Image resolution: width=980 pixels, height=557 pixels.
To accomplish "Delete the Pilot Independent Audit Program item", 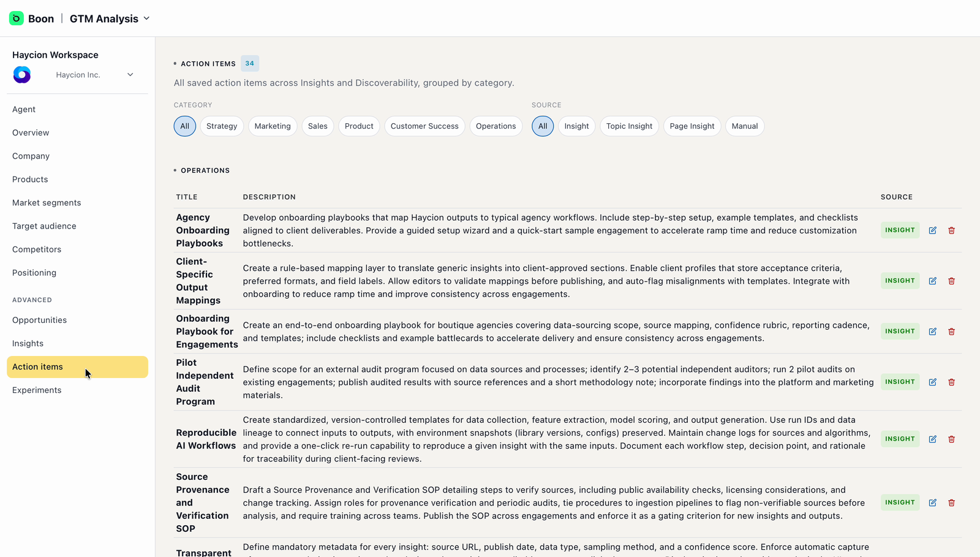I will (951, 382).
